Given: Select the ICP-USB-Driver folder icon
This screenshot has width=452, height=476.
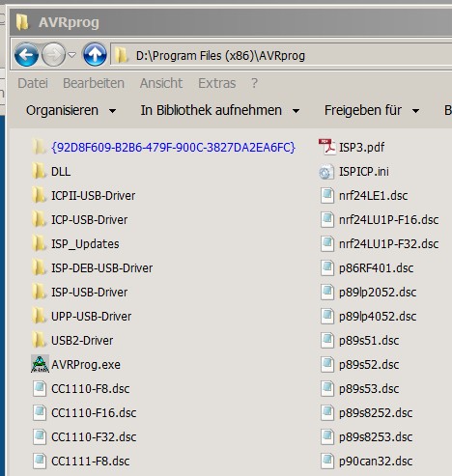Looking at the screenshot, I should (40, 219).
